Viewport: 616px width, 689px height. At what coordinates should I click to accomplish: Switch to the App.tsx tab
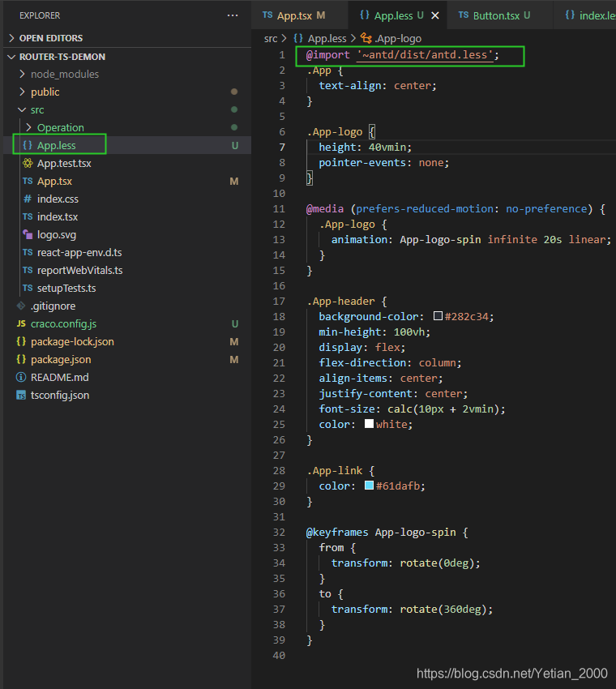click(x=300, y=16)
